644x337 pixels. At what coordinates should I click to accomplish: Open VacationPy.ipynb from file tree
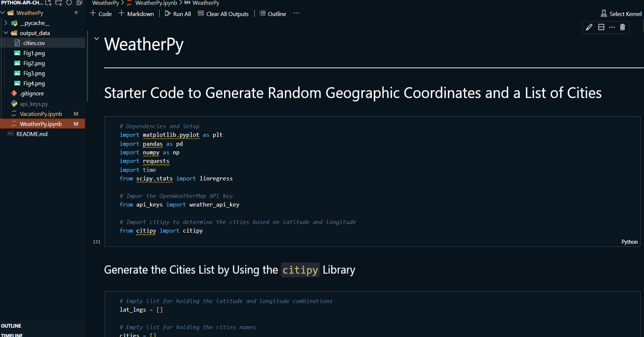point(41,114)
